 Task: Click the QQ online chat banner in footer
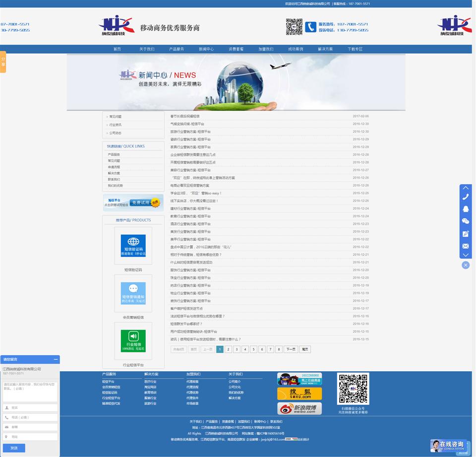299,379
